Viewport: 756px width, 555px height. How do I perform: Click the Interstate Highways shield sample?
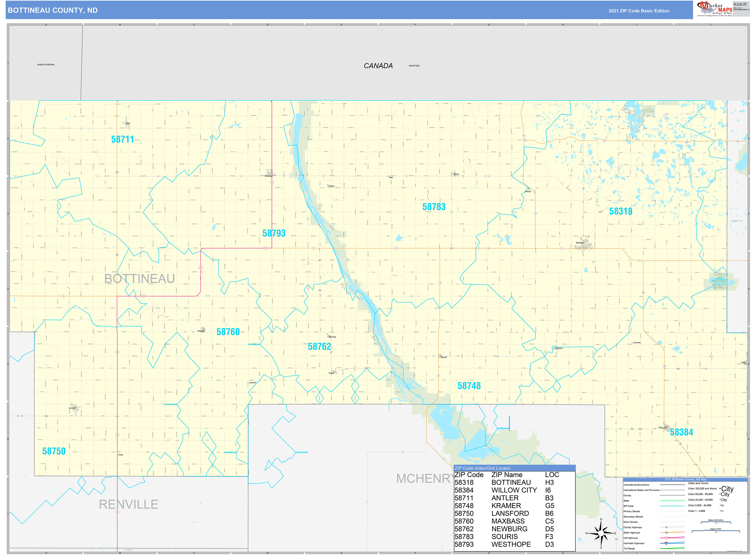click(667, 543)
